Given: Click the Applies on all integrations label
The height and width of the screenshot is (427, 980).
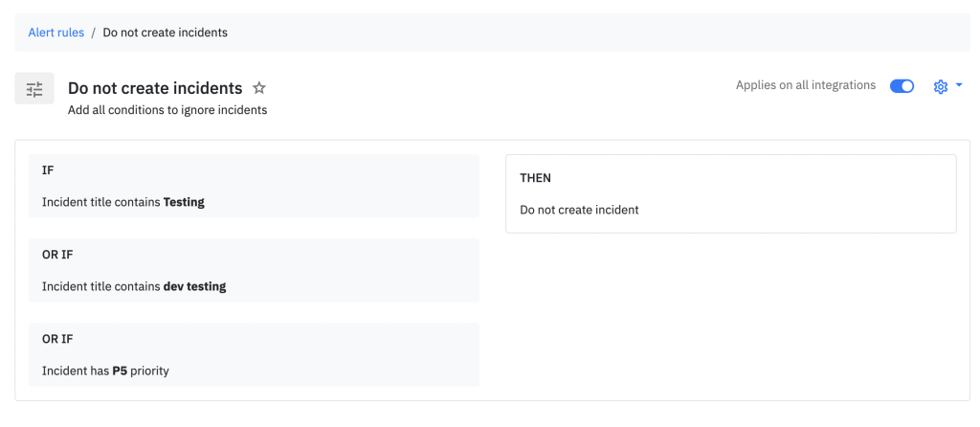Looking at the screenshot, I should tap(805, 85).
